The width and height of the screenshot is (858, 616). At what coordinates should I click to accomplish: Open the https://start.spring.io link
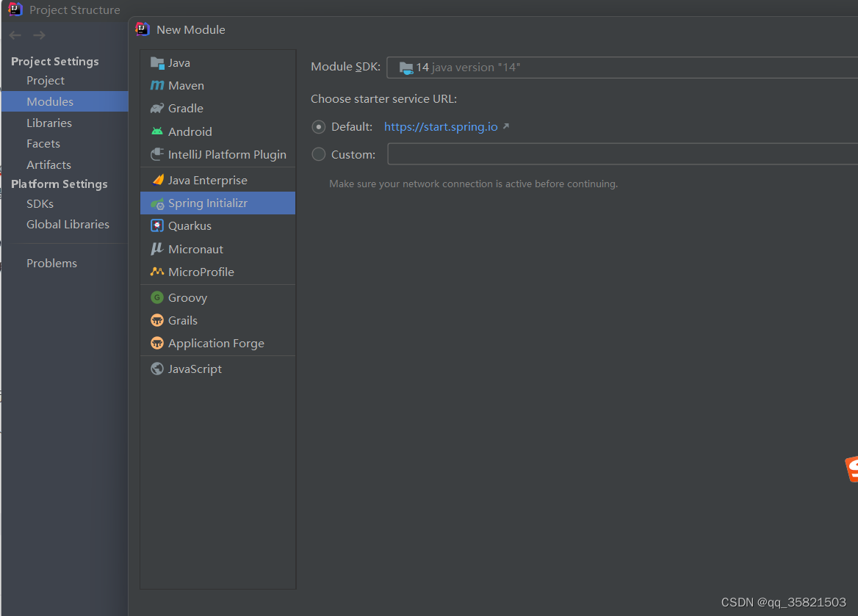click(x=441, y=127)
